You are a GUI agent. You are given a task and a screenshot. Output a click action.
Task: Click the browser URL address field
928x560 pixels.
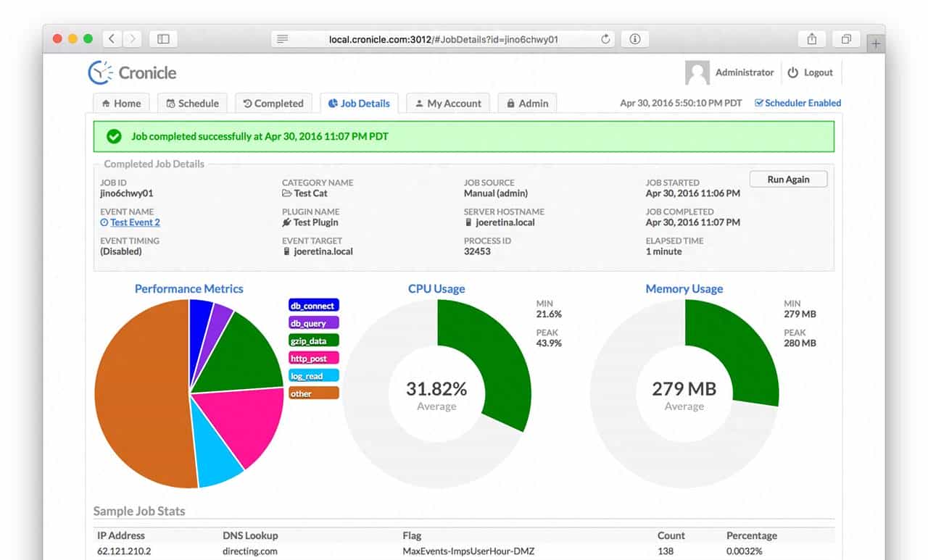443,39
